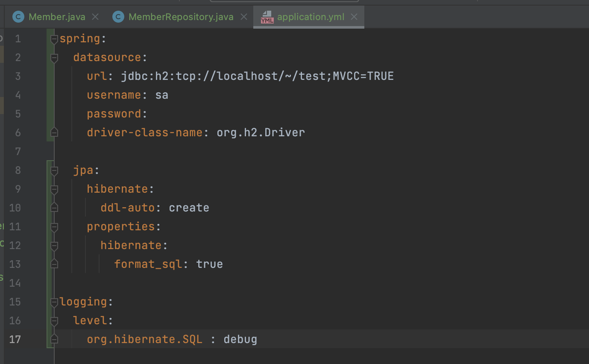Screen dimensions: 589x364
Task: Click line number 3 in the gutter
Action: pyautogui.click(x=18, y=76)
